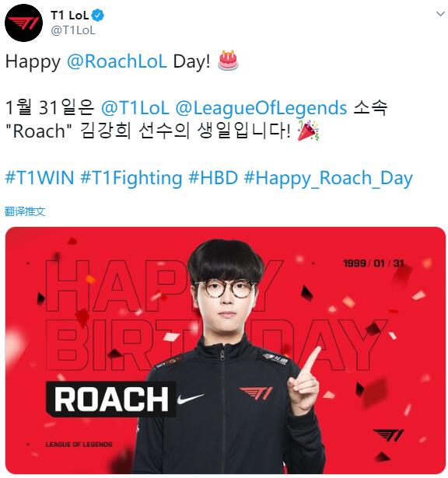The height and width of the screenshot is (478, 448).
Task: Click the T1 logo on image corner
Action: pyautogui.click(x=389, y=435)
